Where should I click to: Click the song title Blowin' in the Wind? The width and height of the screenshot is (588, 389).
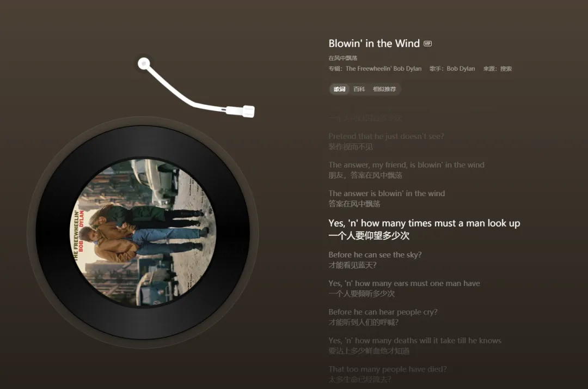374,44
